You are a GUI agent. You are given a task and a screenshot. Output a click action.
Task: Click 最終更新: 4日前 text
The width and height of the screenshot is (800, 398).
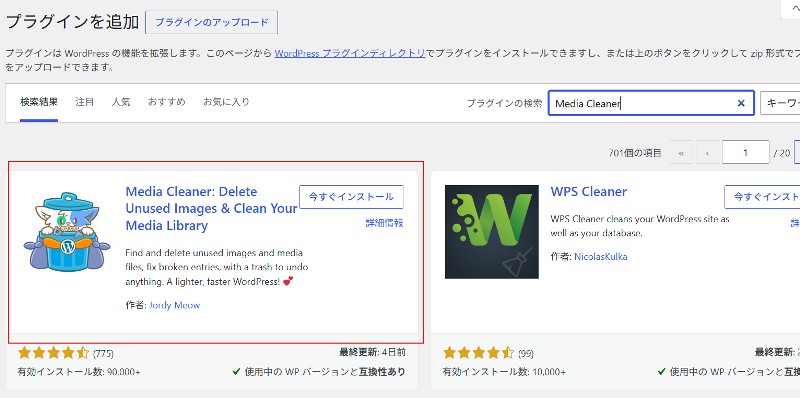pos(372,352)
